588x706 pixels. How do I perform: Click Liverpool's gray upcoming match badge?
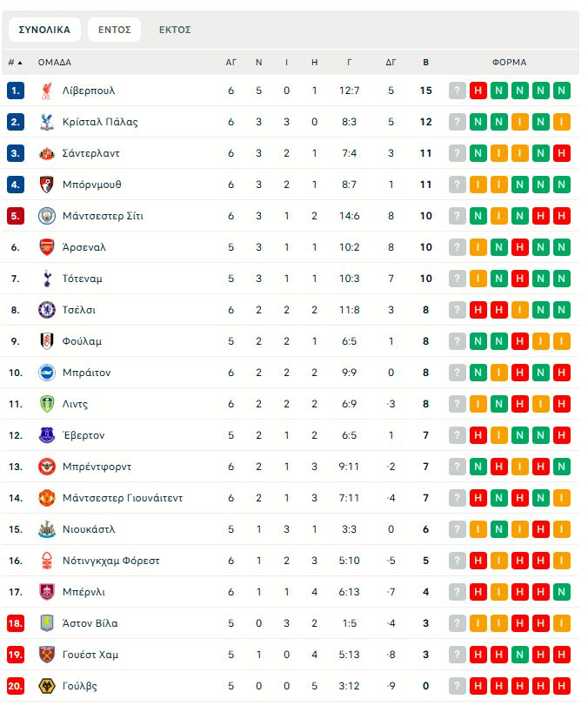click(458, 91)
